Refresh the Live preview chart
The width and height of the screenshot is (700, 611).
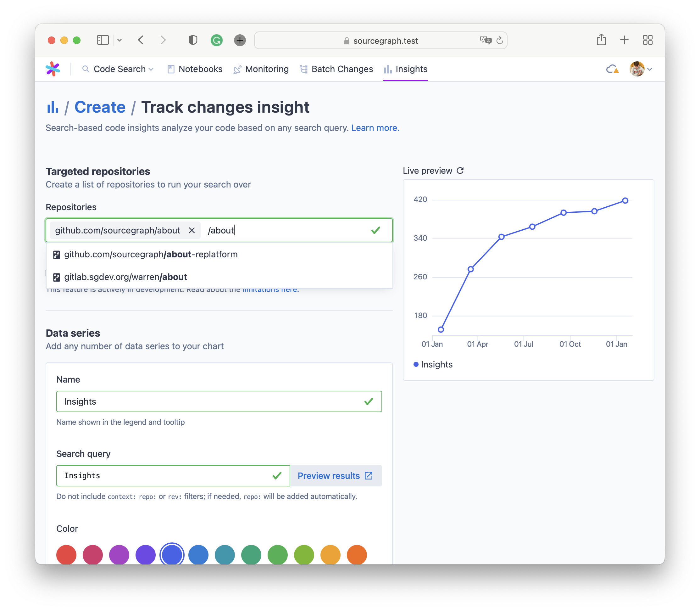tap(460, 171)
